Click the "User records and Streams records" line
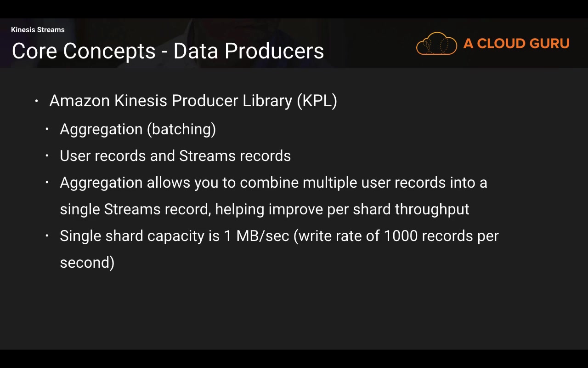The width and height of the screenshot is (588, 368). pos(175,156)
